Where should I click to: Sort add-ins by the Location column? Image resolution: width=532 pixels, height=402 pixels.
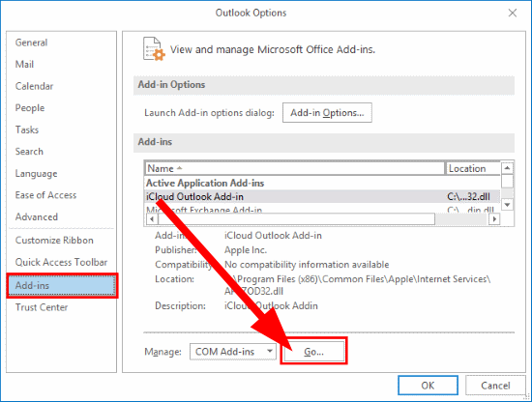click(473, 168)
